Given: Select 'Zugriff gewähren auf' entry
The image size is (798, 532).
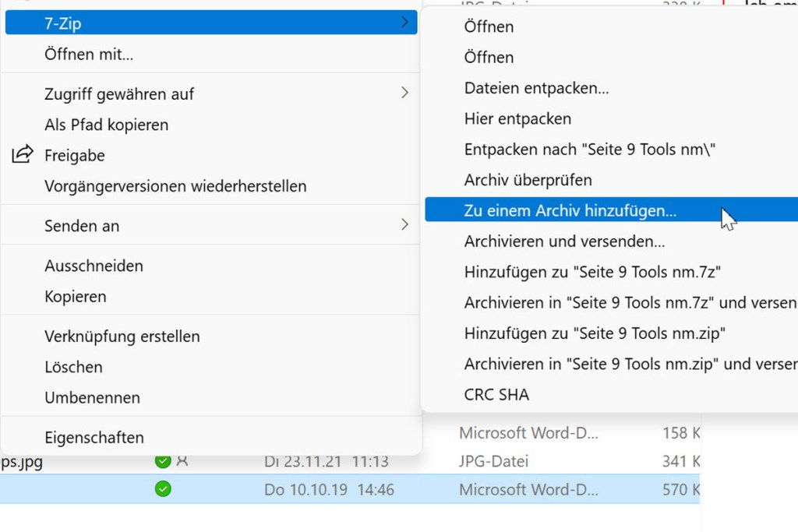Looking at the screenshot, I should coord(119,94).
